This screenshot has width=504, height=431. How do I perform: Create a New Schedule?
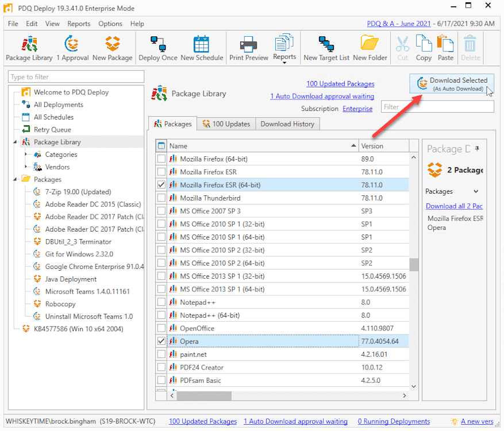(202, 48)
